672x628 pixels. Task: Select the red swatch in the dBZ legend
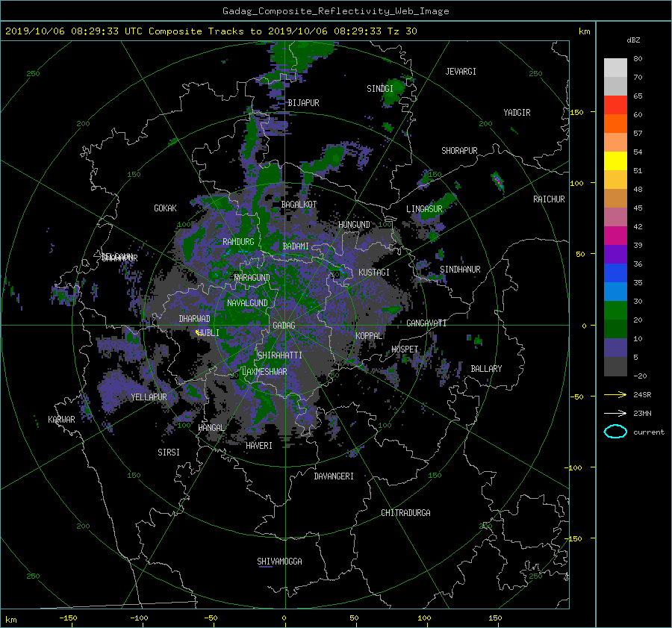click(x=615, y=105)
